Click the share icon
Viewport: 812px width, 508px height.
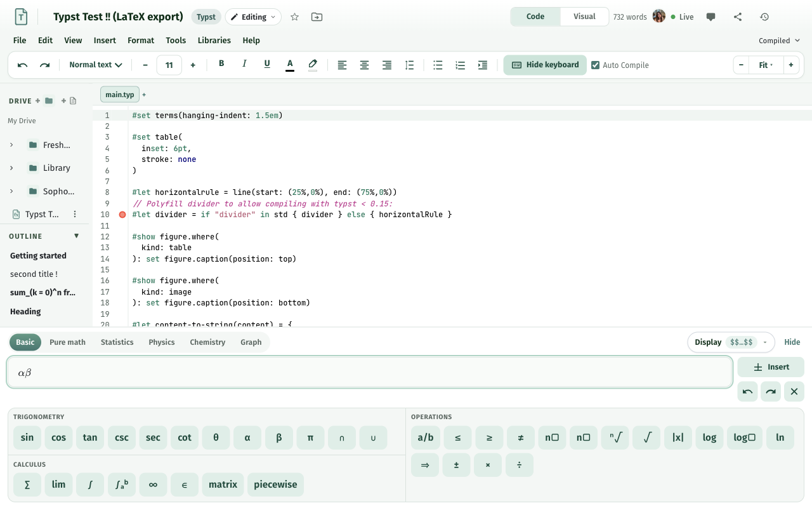point(738,17)
